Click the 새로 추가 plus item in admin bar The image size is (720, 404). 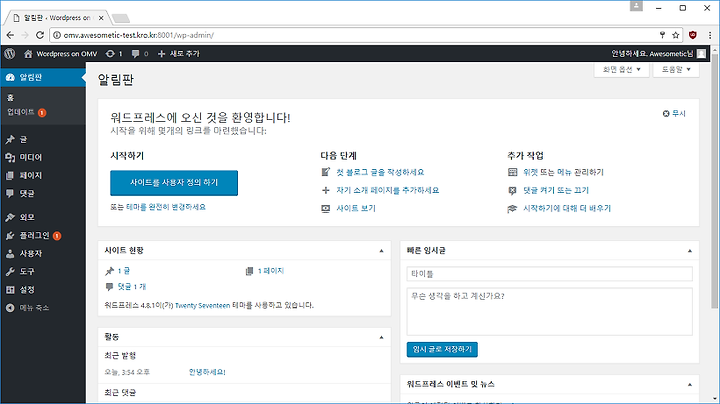pyautogui.click(x=179, y=54)
